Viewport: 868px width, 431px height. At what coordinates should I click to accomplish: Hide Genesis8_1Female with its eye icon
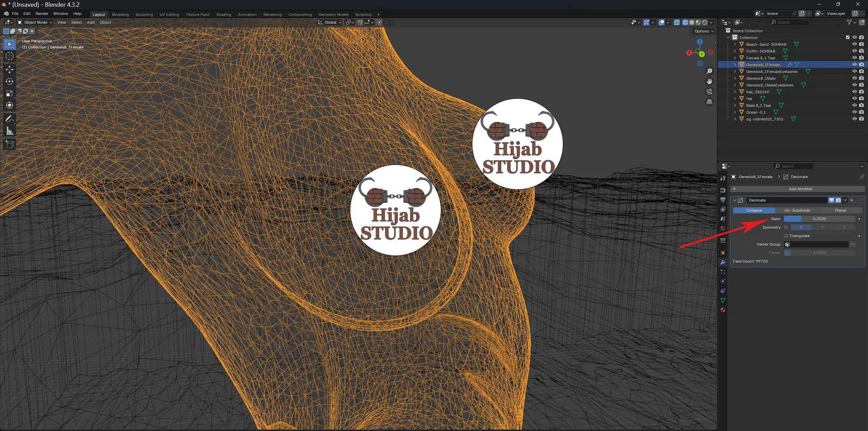pos(854,65)
